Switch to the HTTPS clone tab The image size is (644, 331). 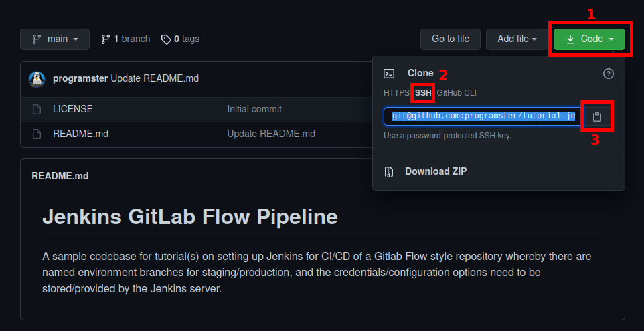pos(396,93)
